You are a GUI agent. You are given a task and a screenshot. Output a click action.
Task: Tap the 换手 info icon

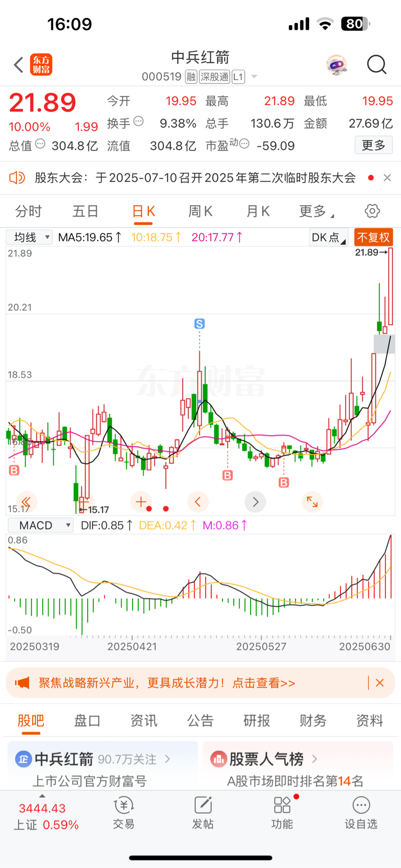click(x=138, y=121)
